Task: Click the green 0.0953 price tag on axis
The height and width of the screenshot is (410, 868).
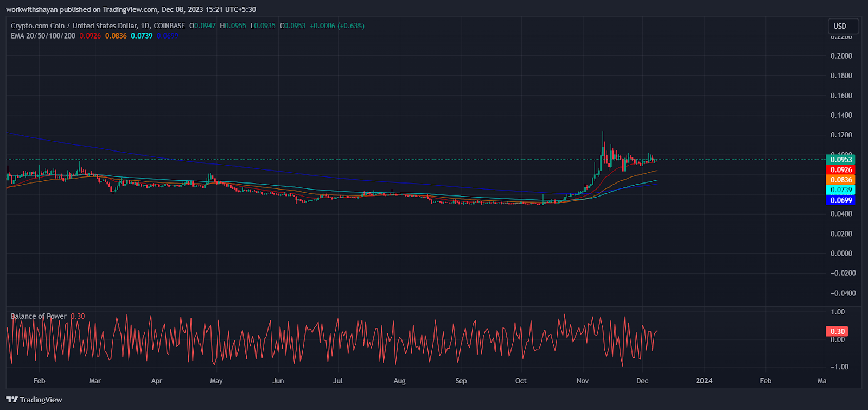Action: pyautogui.click(x=840, y=160)
